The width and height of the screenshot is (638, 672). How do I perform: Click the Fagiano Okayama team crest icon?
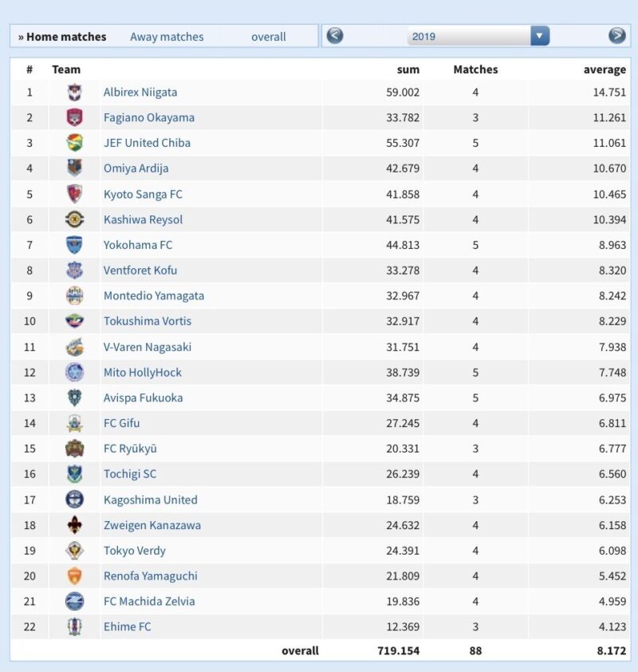coord(74,117)
